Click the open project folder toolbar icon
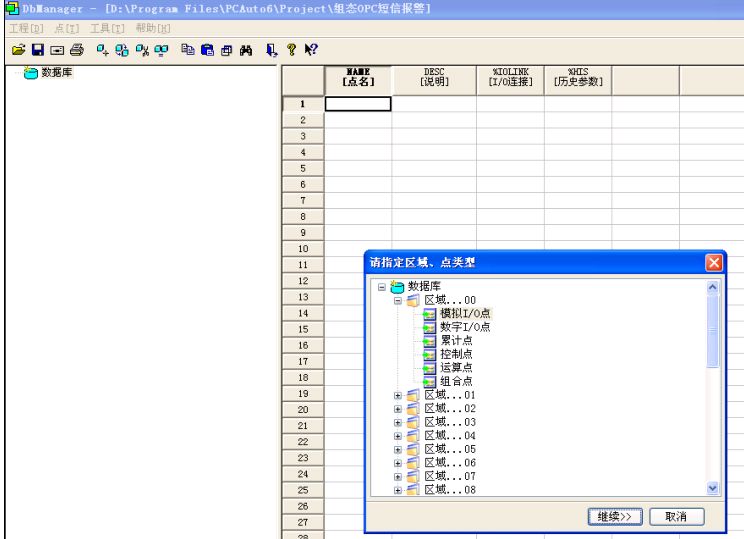This screenshot has height=539, width=744. (x=18, y=48)
